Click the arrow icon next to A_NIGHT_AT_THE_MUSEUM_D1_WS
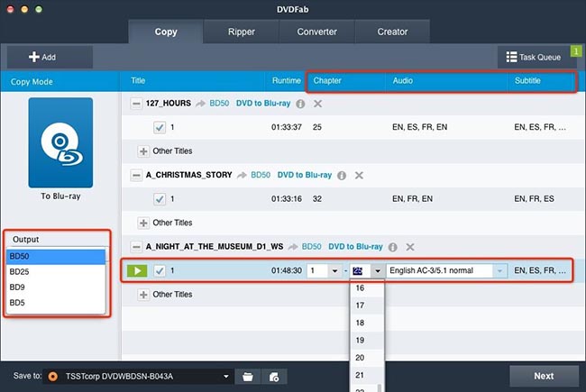 click(x=293, y=247)
